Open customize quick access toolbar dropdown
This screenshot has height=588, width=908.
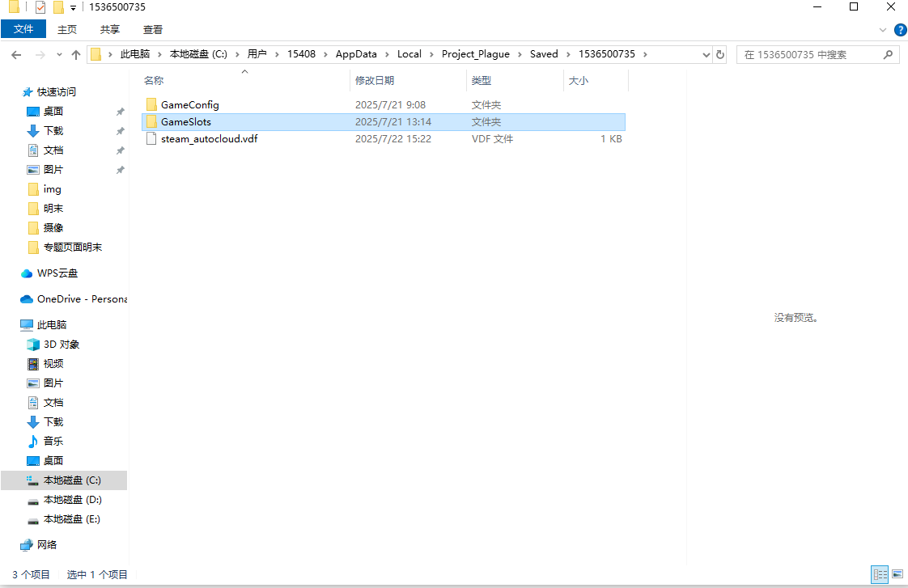pyautogui.click(x=73, y=7)
